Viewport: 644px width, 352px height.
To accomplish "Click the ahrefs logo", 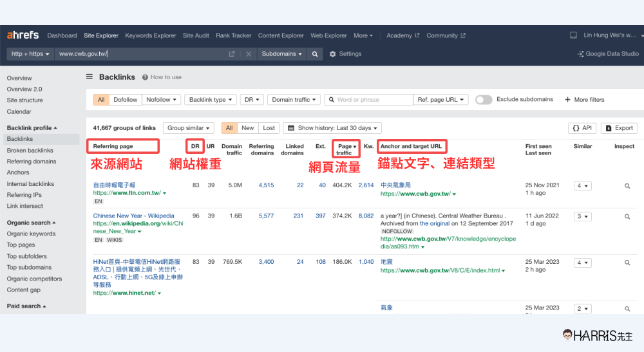I will [23, 35].
